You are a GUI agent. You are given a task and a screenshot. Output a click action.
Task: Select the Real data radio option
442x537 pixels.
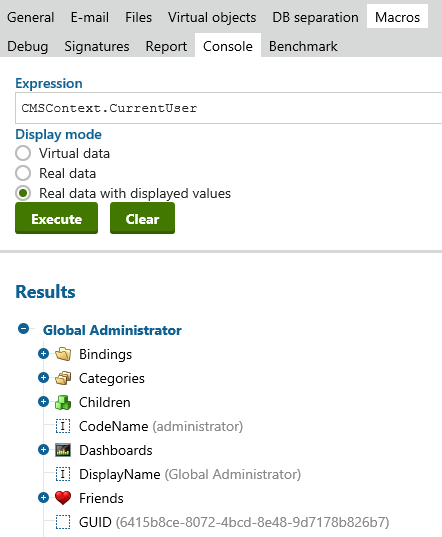click(23, 173)
